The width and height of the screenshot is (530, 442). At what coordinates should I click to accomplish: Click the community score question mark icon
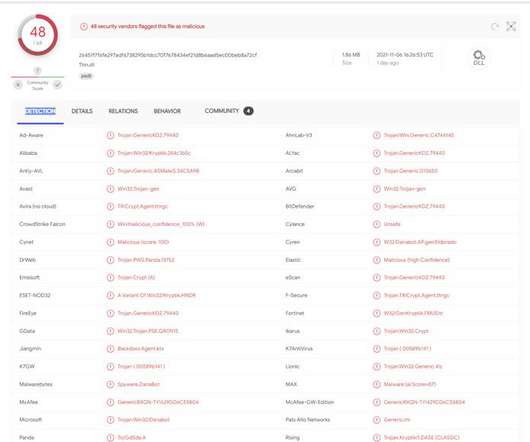tap(38, 70)
